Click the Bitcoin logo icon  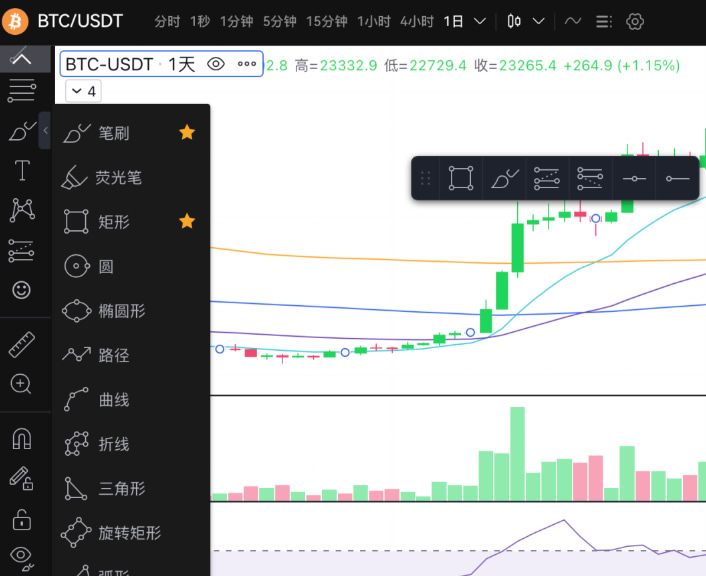pyautogui.click(x=15, y=21)
